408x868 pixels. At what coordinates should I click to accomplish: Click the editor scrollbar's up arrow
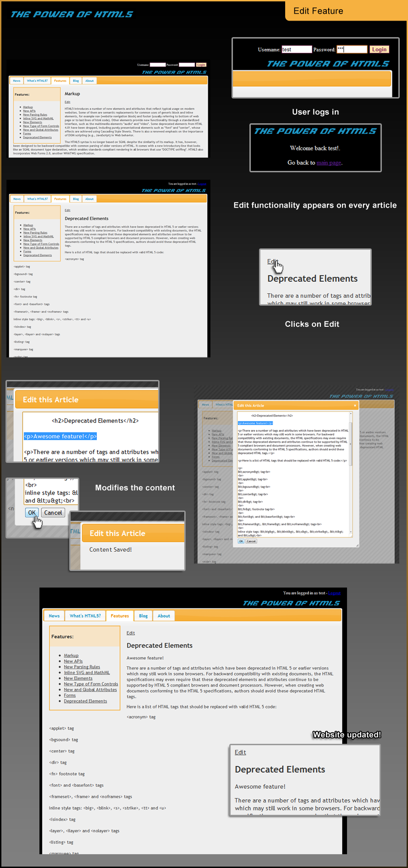click(x=351, y=414)
